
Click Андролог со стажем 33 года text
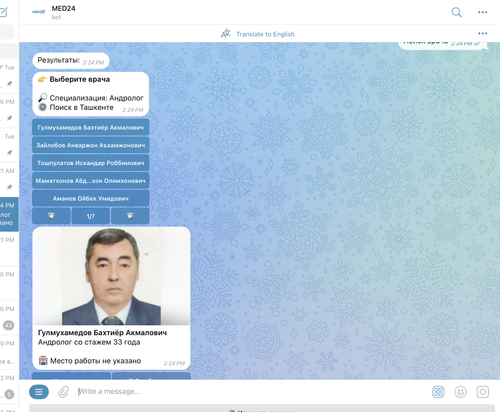[x=89, y=342]
